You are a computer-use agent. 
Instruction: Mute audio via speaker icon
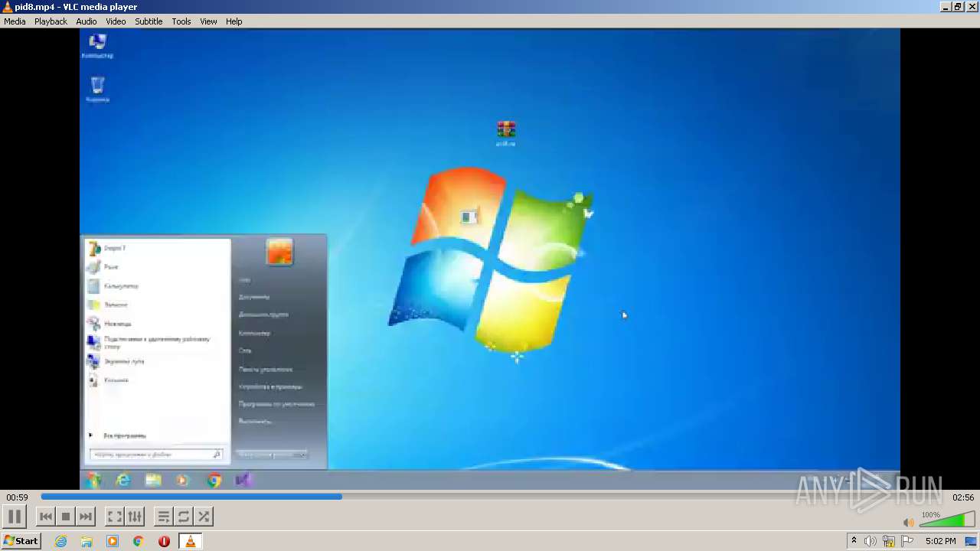[x=908, y=523]
